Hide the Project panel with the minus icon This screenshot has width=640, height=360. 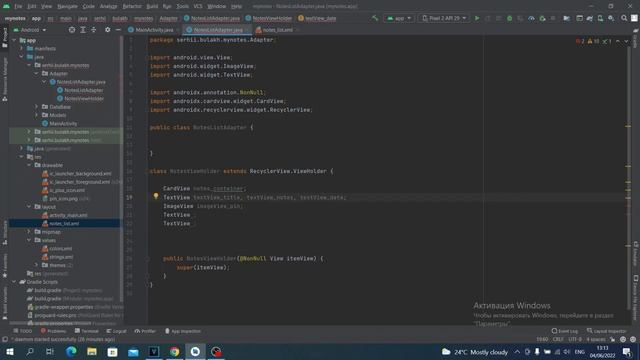118,30
